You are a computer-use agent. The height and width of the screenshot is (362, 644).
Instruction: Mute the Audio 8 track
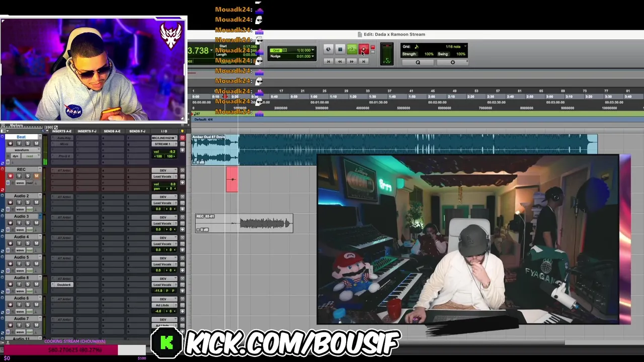click(36, 284)
